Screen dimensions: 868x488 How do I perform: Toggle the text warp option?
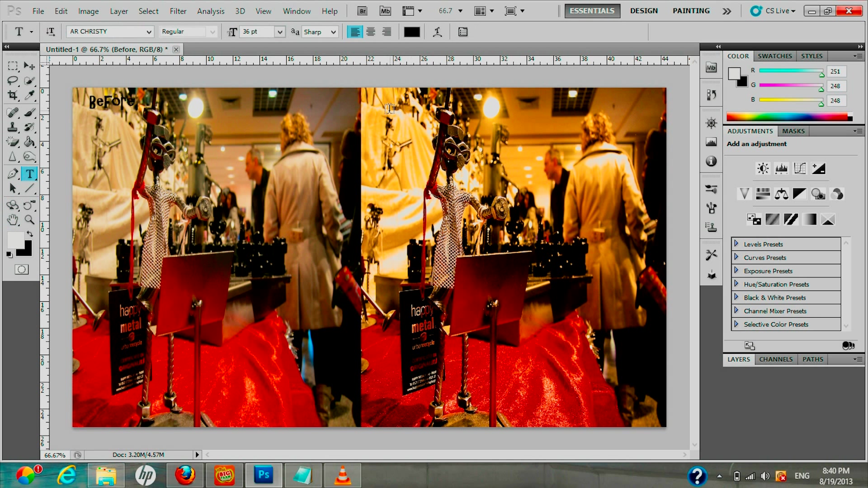[x=437, y=32]
